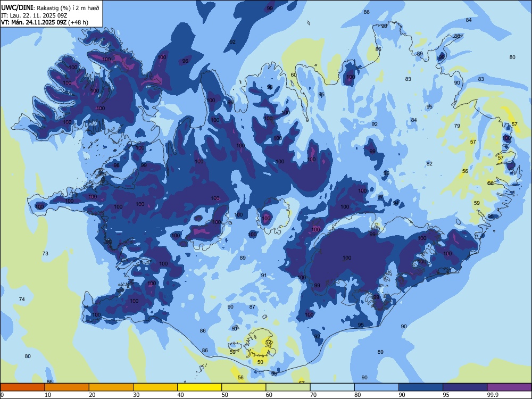Image resolution: width=532 pixels, height=399 pixels.
Task: Click the '74' humidity value on the map
Action: click(x=22, y=299)
